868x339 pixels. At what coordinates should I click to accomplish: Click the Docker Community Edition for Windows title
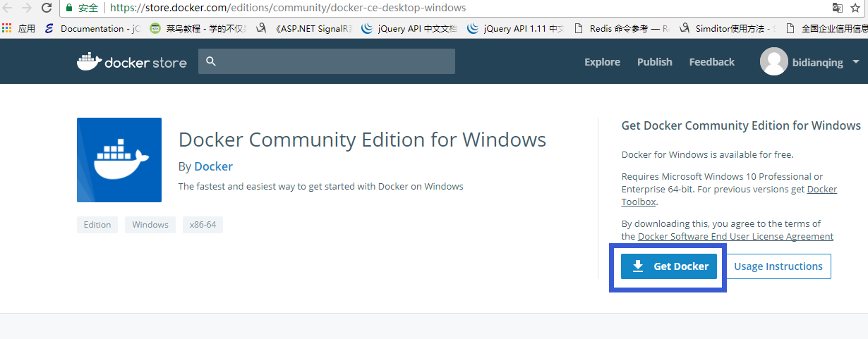click(362, 140)
